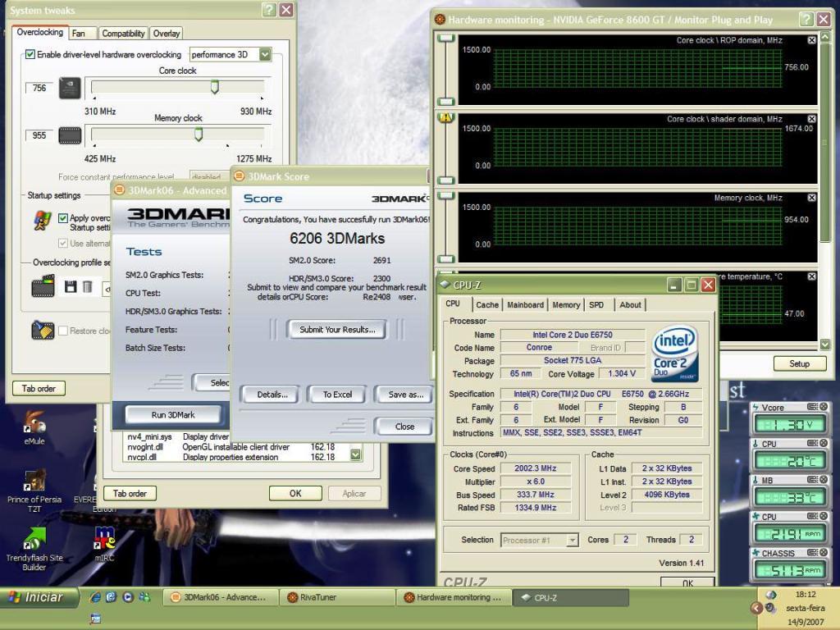The height and width of the screenshot is (630, 840).
Task: Toggle Restore clock checkbox
Action: point(63,331)
